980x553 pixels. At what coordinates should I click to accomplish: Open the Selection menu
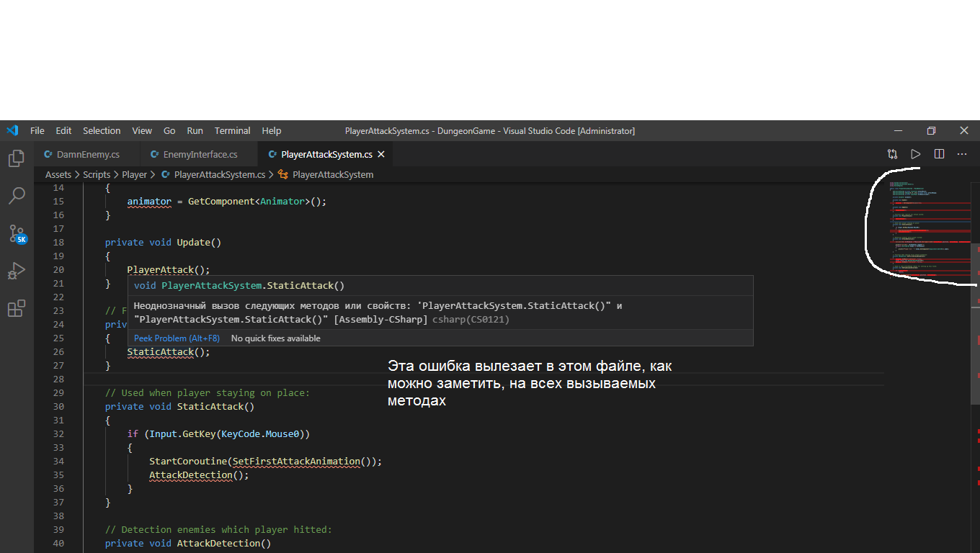click(102, 131)
